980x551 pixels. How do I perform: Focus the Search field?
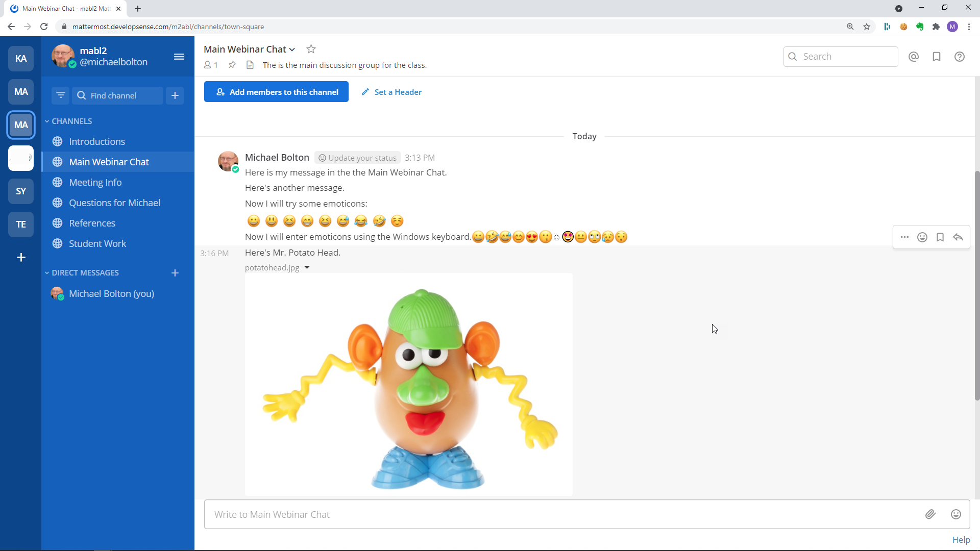841,57
